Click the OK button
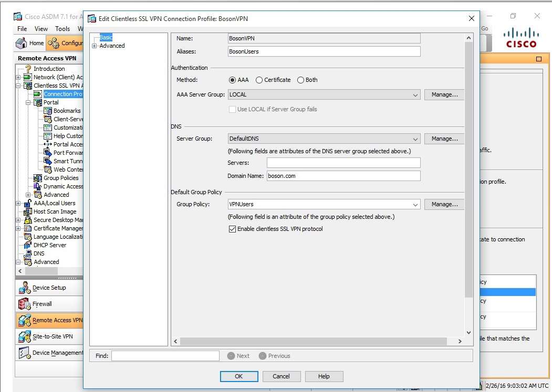 [x=239, y=376]
